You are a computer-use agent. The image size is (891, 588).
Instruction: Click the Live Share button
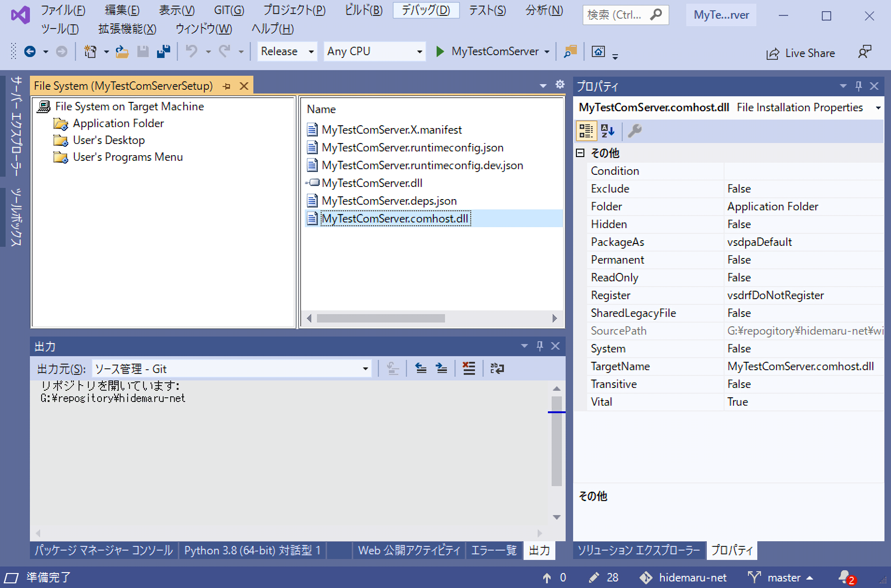pos(801,53)
